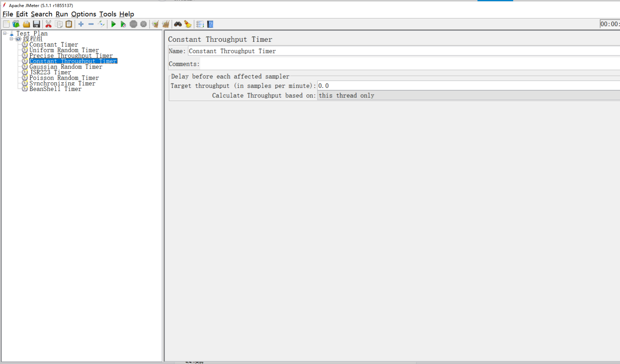Screen dimensions: 620x364
Task: Select Gaussian Random Timer in tree
Action: point(66,67)
